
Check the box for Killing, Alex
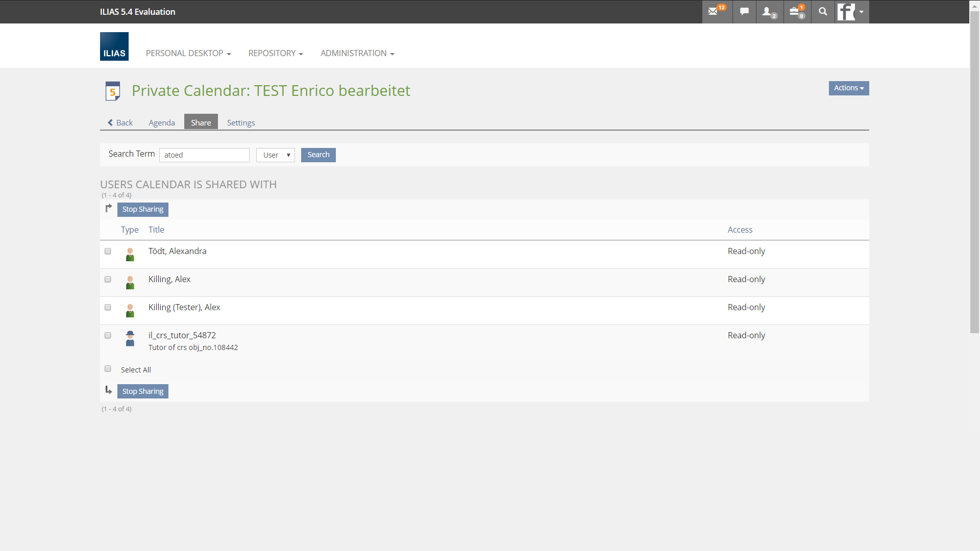click(108, 279)
